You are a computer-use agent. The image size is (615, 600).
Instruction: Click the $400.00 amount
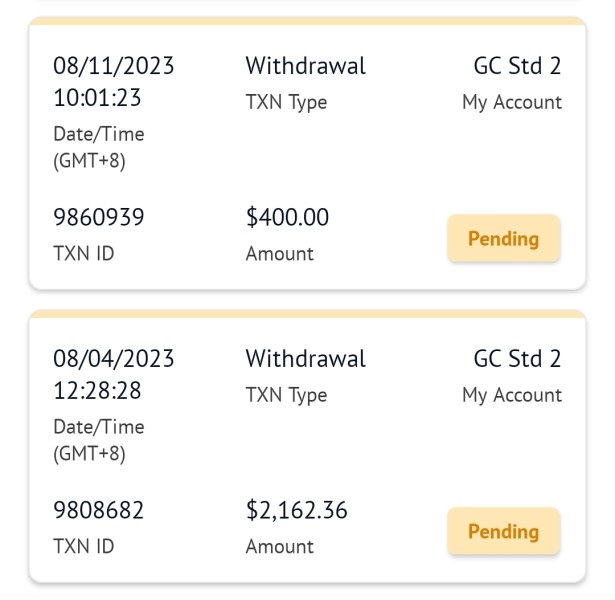coord(287,217)
